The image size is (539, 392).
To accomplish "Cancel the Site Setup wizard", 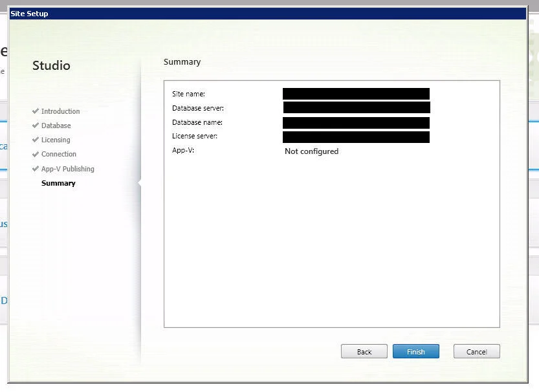I will [476, 351].
